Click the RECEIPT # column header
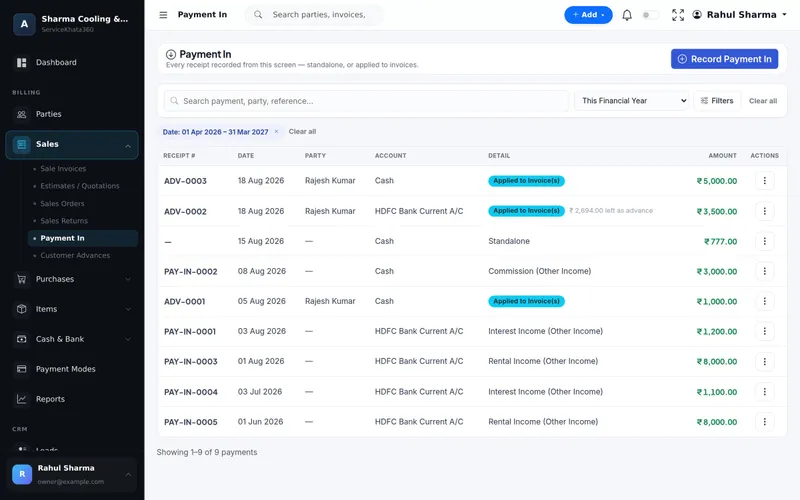This screenshot has height=500, width=800. [x=179, y=156]
